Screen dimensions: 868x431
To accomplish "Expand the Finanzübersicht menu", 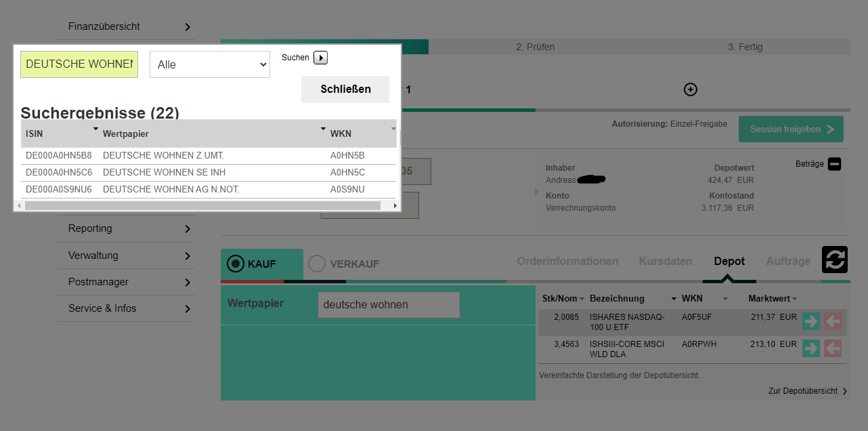I will click(188, 27).
